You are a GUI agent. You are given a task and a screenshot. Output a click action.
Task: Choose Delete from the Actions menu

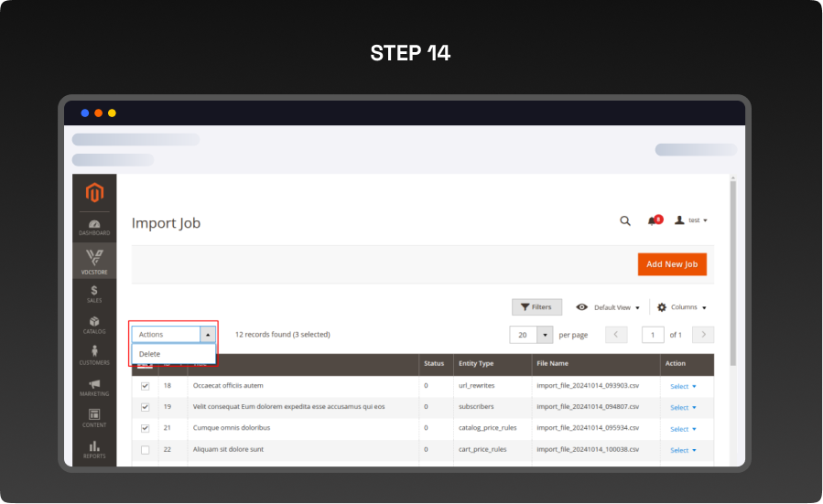tap(150, 354)
